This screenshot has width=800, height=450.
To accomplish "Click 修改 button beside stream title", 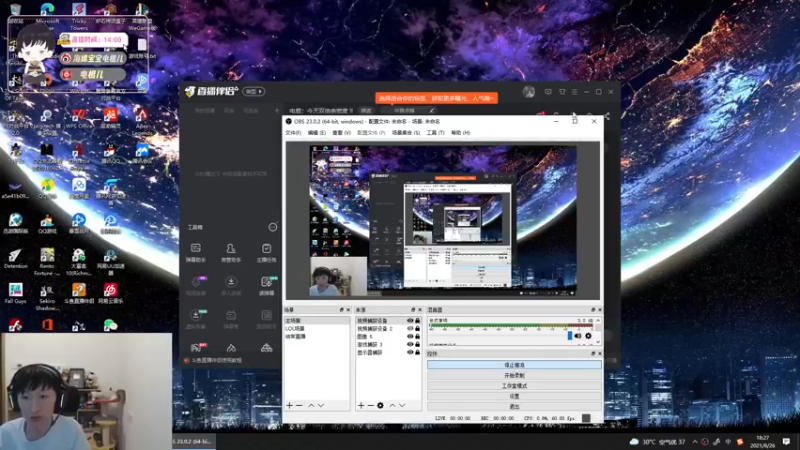I will 366,110.
